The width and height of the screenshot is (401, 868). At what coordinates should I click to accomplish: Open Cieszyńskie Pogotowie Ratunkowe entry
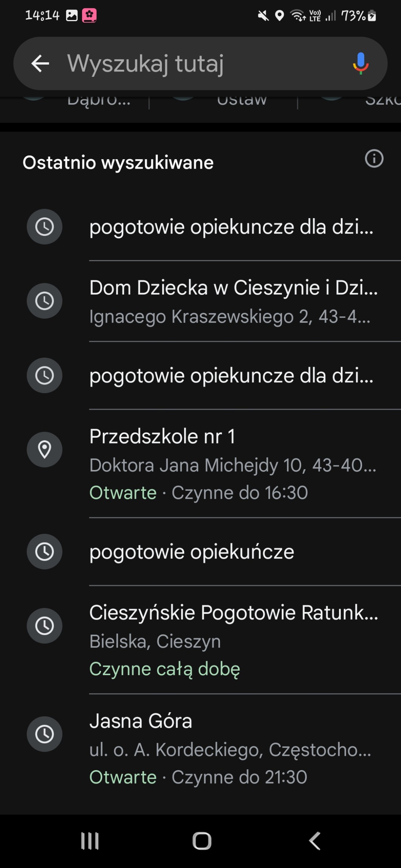pos(233,640)
